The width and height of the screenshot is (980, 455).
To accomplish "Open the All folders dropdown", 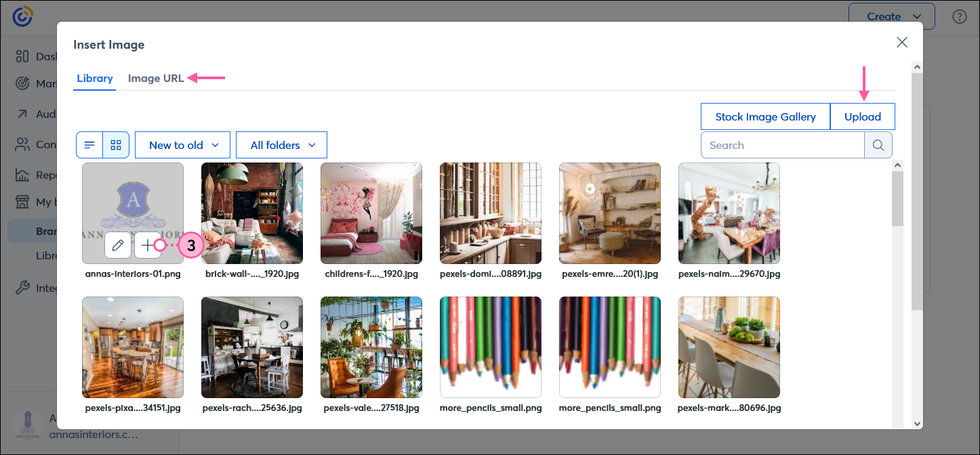I will point(281,145).
